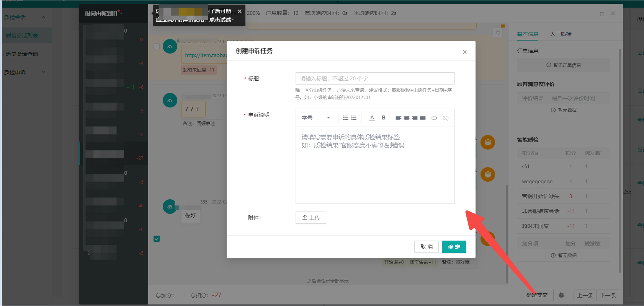
Task: Click the 淘宝售前+11 tag
Action: [423, 262]
